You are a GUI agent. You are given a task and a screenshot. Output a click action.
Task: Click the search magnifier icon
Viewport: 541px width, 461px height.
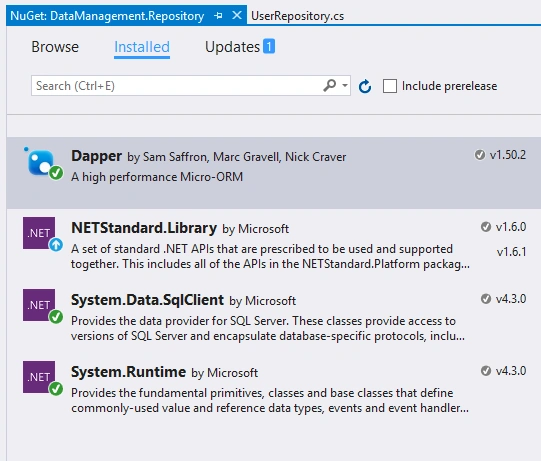pos(329,85)
